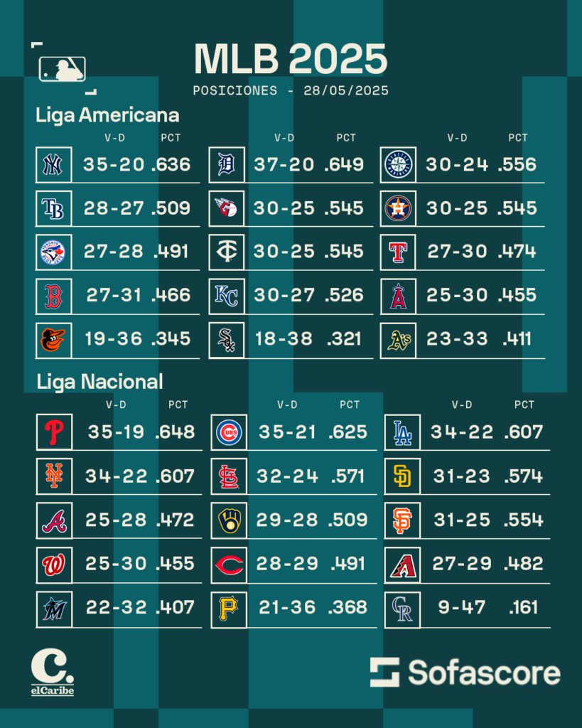Select the Houston Astros logo
The image size is (582, 728).
[398, 208]
